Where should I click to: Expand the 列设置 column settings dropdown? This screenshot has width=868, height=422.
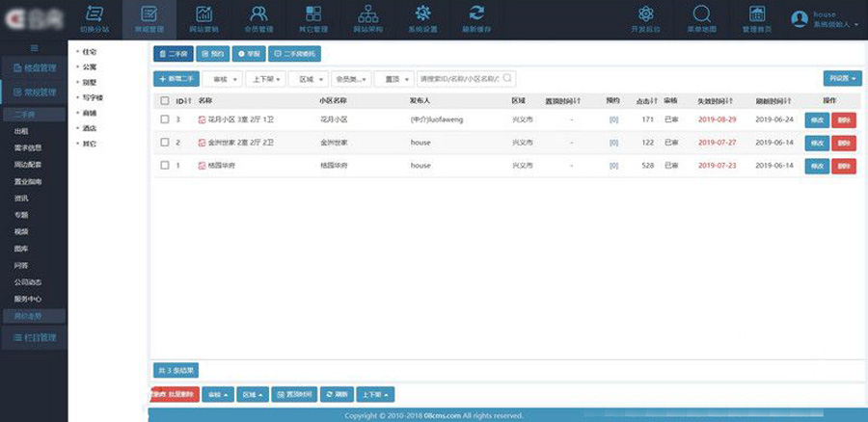point(843,79)
